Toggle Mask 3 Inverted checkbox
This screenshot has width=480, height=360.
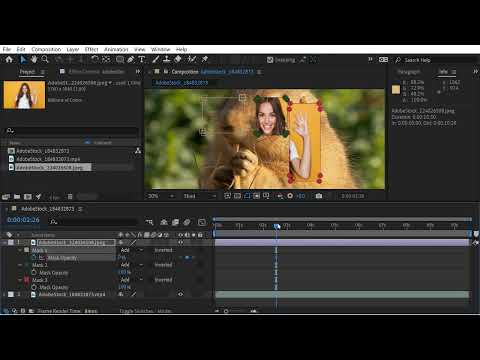coord(163,280)
